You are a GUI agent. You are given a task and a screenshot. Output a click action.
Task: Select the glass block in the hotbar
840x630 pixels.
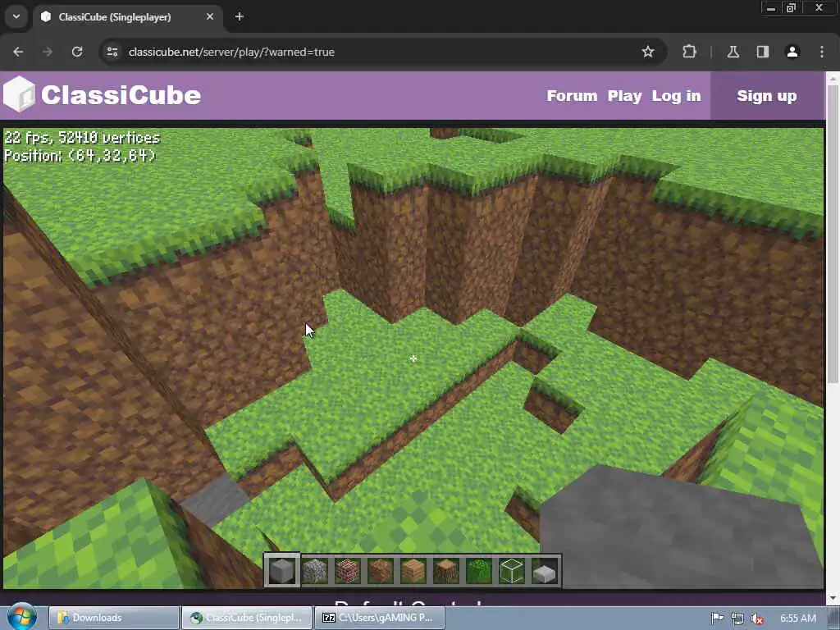[x=512, y=571]
